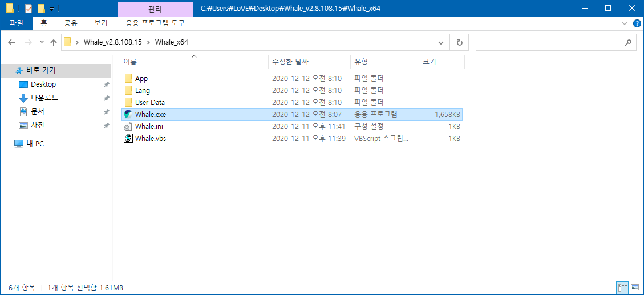
Task: Click the search magnifier icon
Action: point(627,42)
